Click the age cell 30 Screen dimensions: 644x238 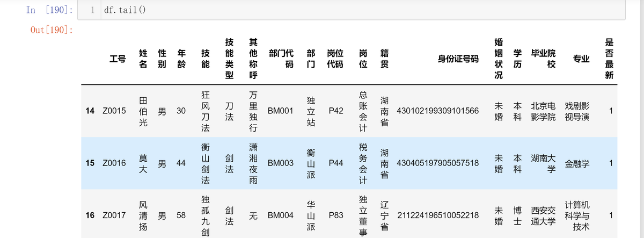181,111
